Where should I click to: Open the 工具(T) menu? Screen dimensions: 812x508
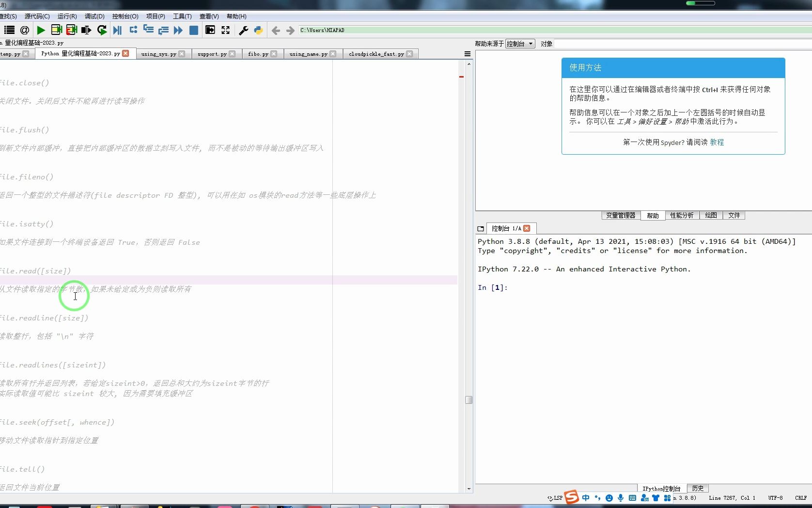point(182,16)
